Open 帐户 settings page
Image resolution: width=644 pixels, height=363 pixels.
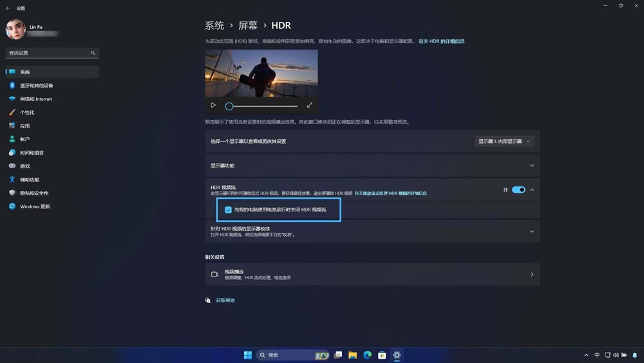(x=52, y=139)
